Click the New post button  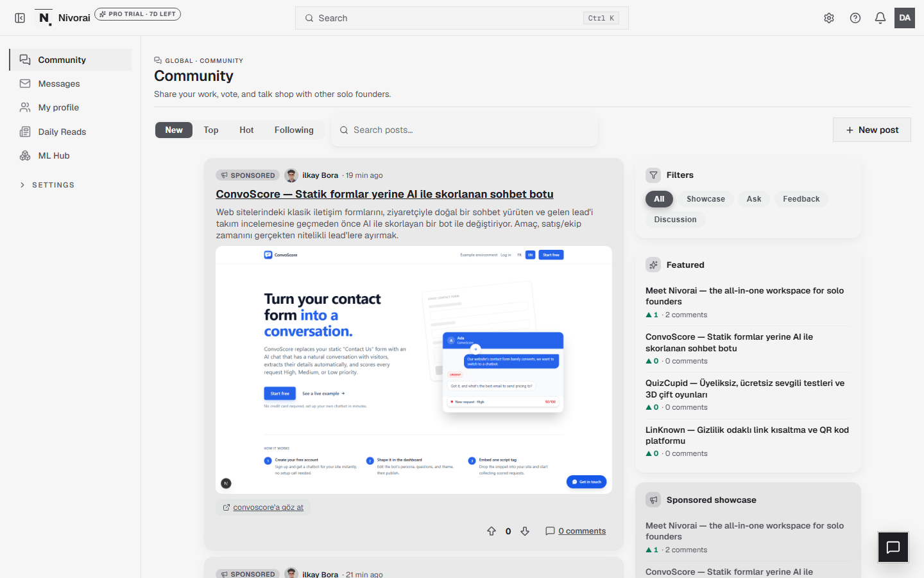tap(872, 130)
